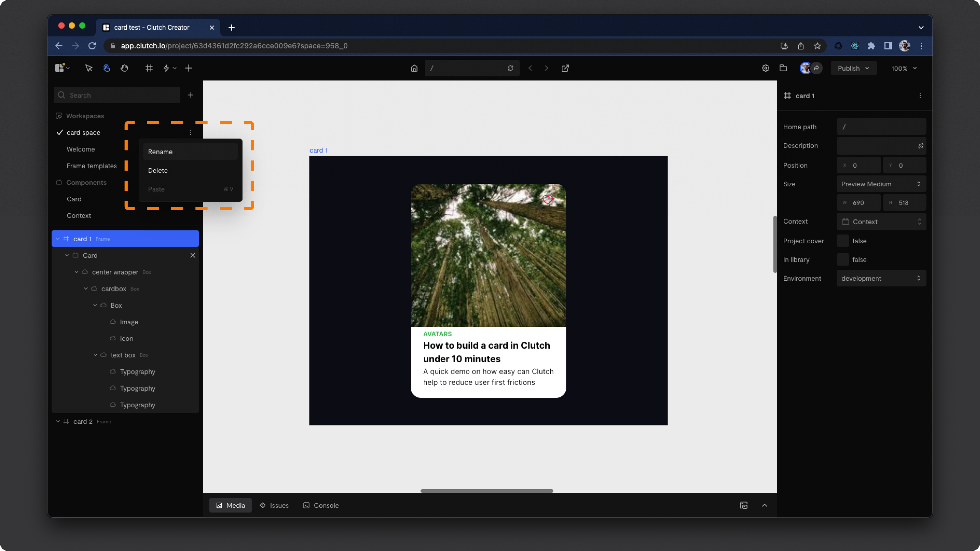Viewport: 980px width, 551px height.
Task: Open project settings gear icon
Action: (x=765, y=68)
